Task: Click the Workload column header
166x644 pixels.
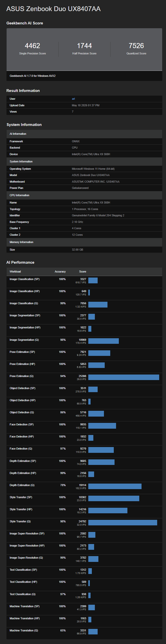Action: pyautogui.click(x=15, y=272)
